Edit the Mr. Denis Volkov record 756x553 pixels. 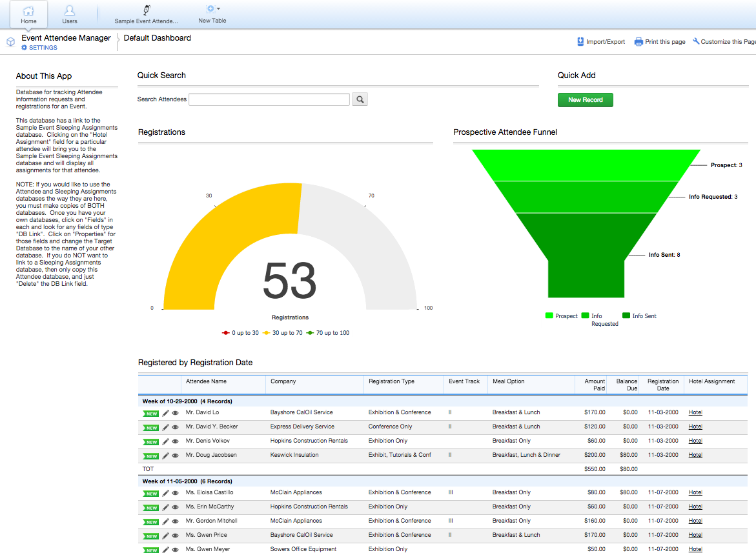tap(165, 441)
